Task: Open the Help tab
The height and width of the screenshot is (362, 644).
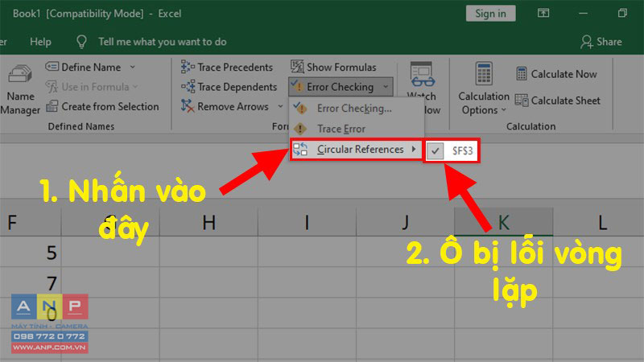Action: [x=40, y=42]
